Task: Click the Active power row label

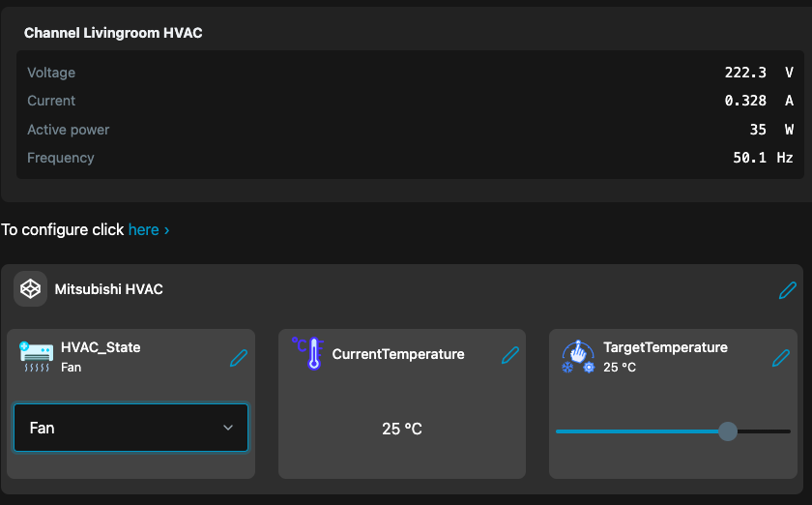Action: [69, 130]
